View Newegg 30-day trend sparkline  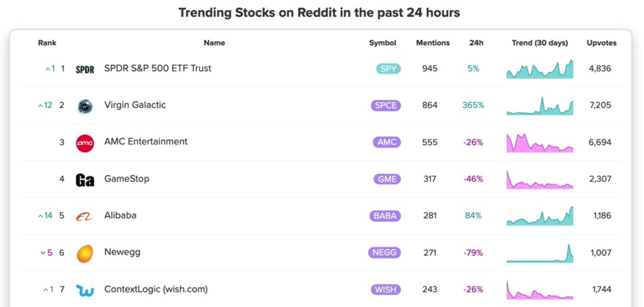tap(540, 253)
